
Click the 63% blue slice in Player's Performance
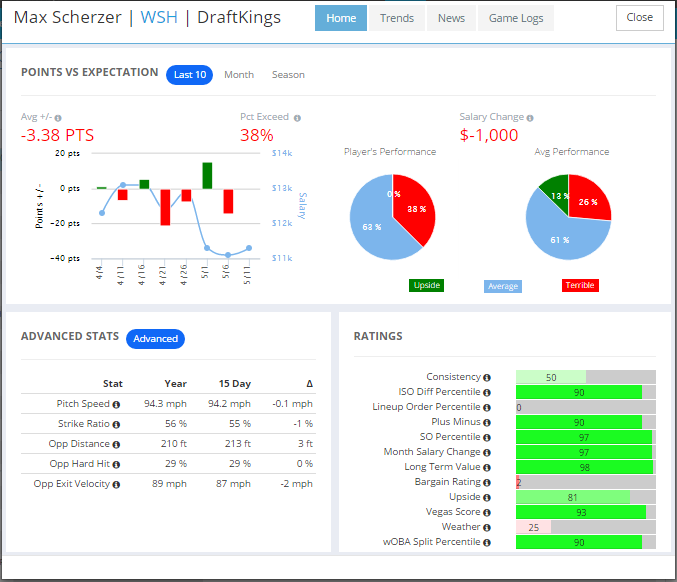pyautogui.click(x=371, y=225)
